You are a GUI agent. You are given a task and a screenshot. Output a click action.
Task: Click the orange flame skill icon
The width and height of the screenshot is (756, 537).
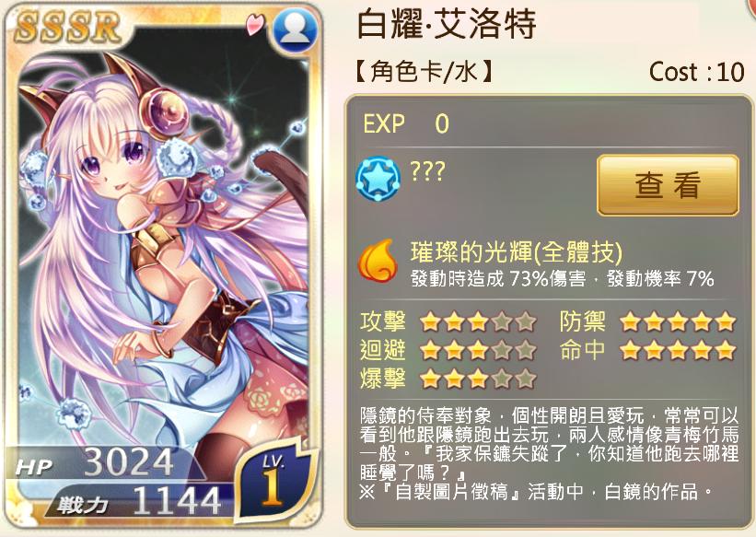378,263
